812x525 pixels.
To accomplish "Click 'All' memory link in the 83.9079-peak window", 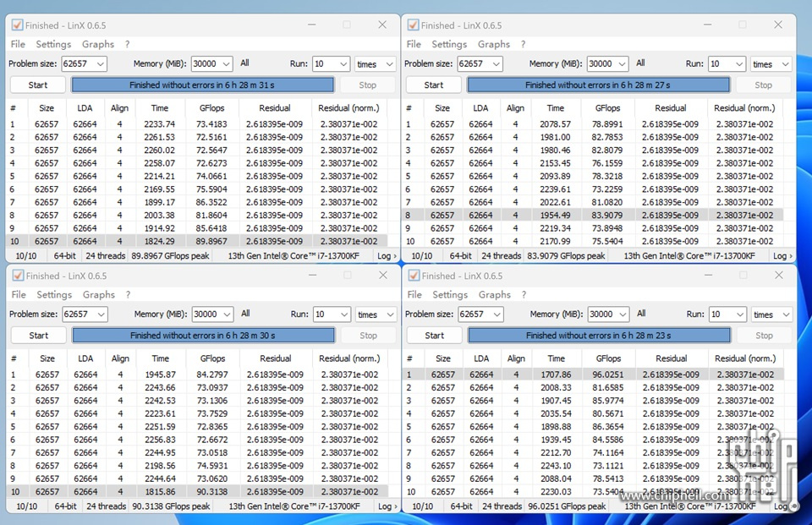I will (x=640, y=63).
